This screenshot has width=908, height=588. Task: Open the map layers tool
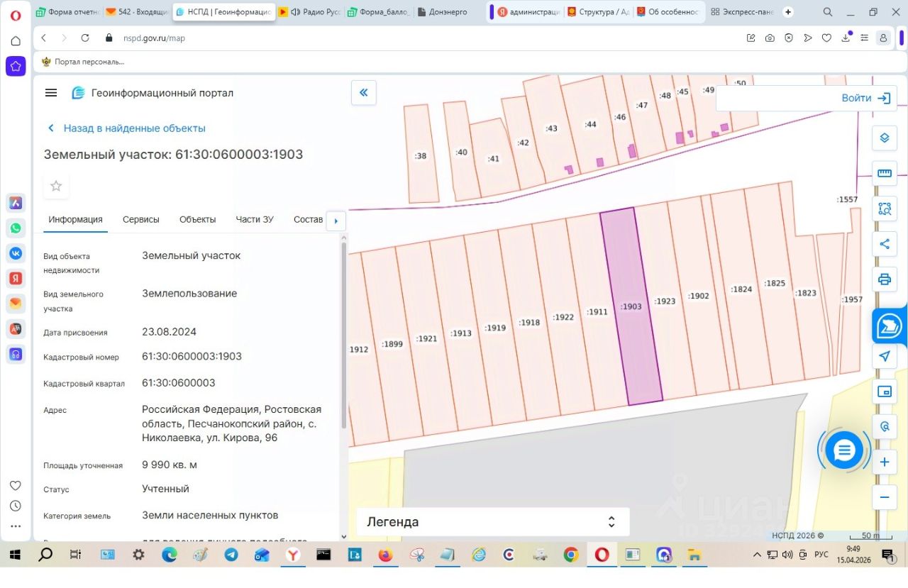click(884, 138)
